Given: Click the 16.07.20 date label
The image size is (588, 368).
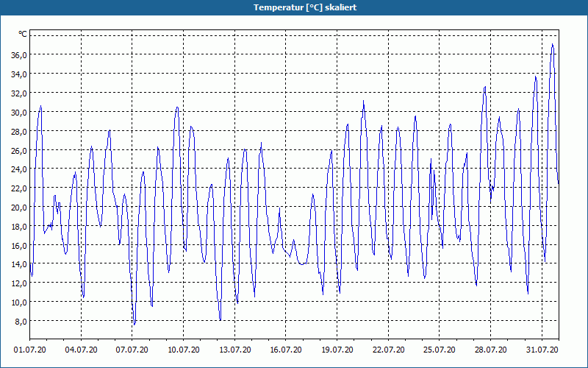Looking at the screenshot, I should pos(286,350).
